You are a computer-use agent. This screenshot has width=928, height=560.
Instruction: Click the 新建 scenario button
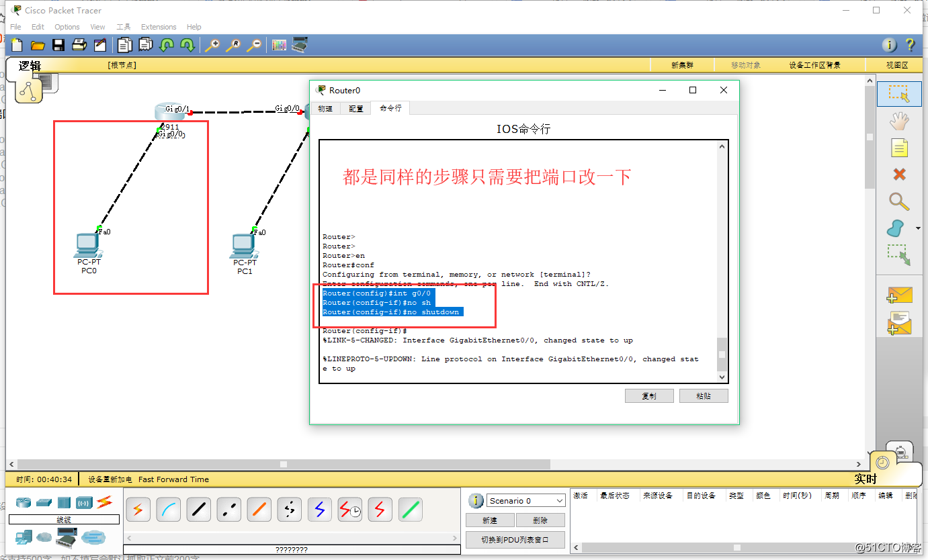[x=490, y=520]
